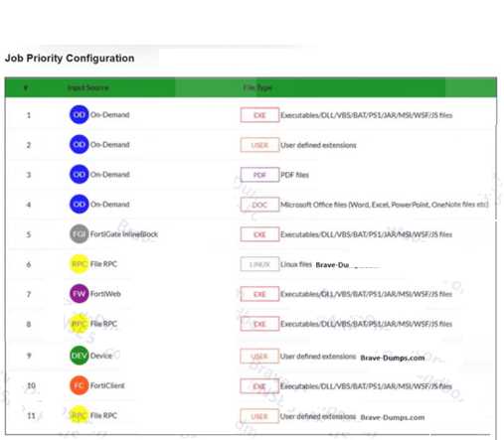The image size is (504, 440).
Task: Click the On-Demand icon in row 1
Action: pyautogui.click(x=80, y=114)
